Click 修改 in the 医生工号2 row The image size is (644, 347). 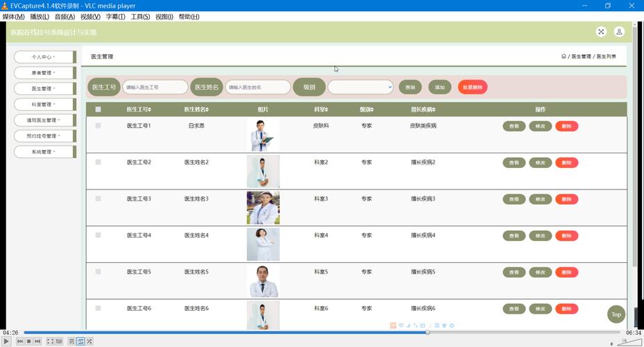541,162
